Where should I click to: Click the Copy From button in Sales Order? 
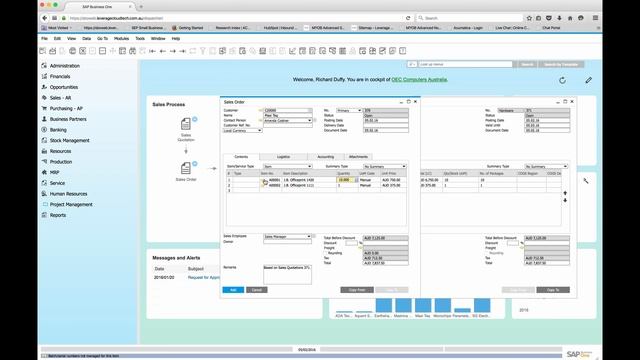(357, 290)
